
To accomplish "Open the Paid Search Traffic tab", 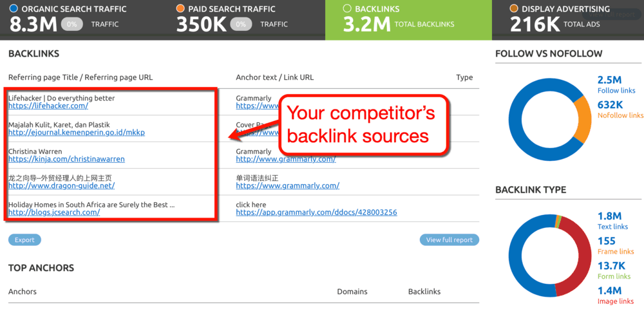I will 244,20.
